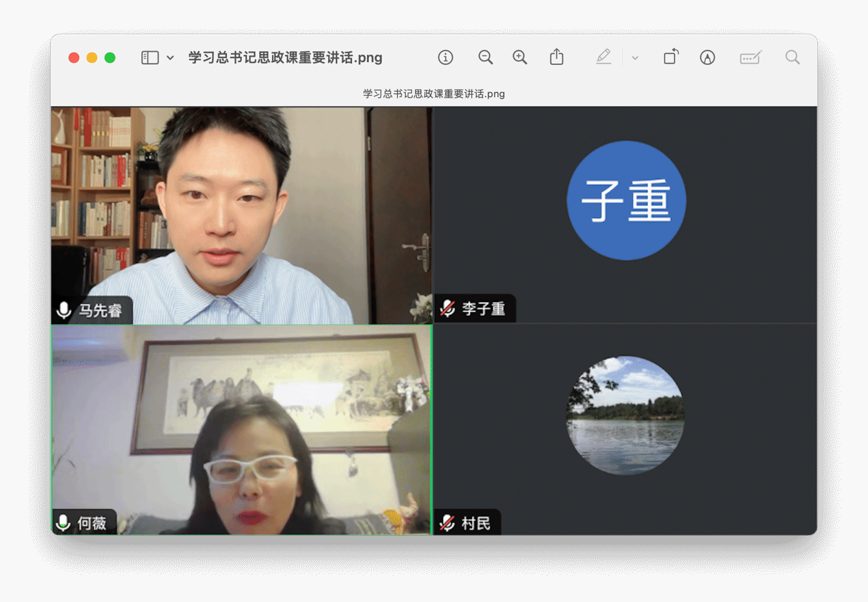Toggle 何薇's microphone icon
This screenshot has width=868, height=602.
64,523
